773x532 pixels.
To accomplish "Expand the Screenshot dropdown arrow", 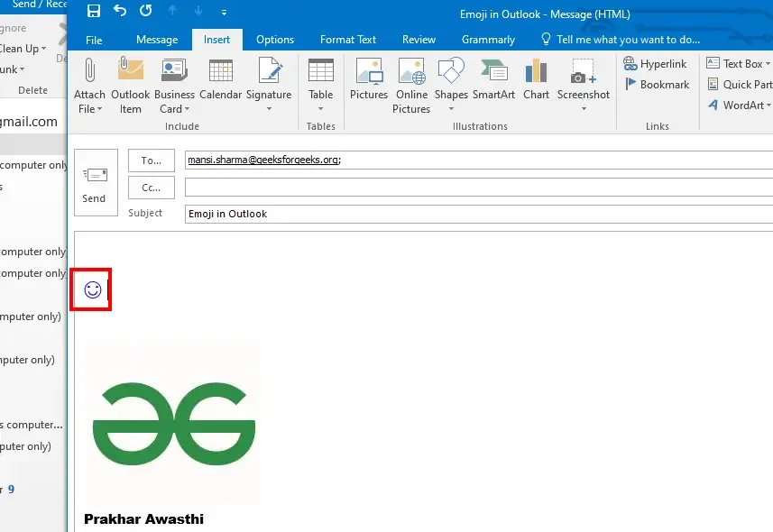I will [584, 109].
